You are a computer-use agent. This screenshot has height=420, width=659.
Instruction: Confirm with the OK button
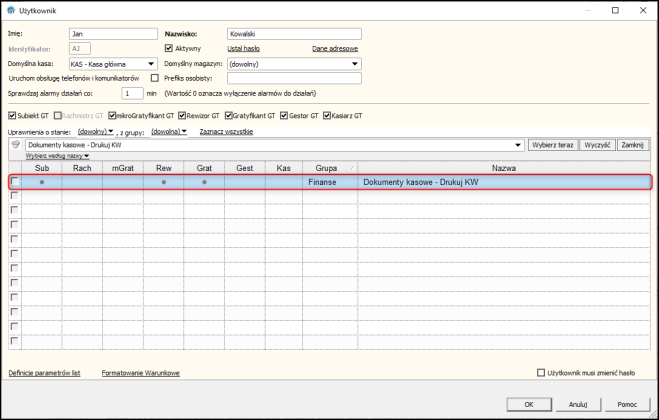click(529, 404)
